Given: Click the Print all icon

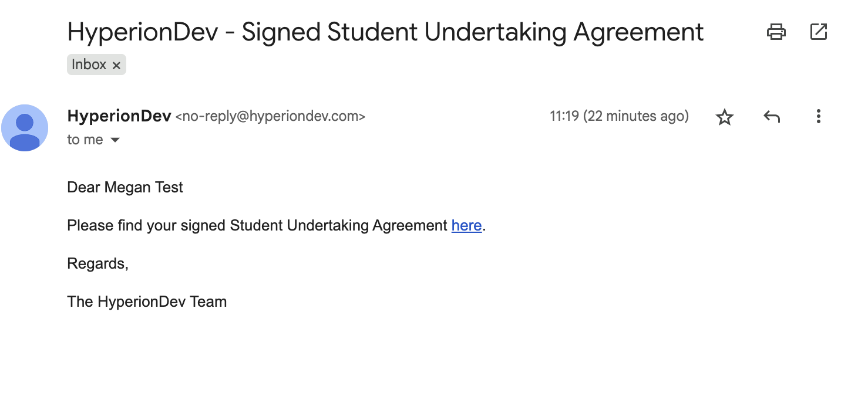Looking at the screenshot, I should 776,32.
